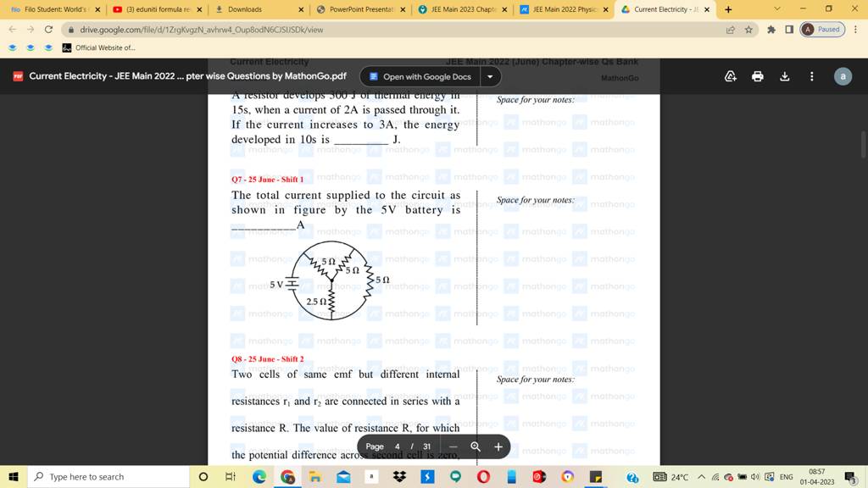Toggle the reading-mode icon in address bar

coord(788,27)
